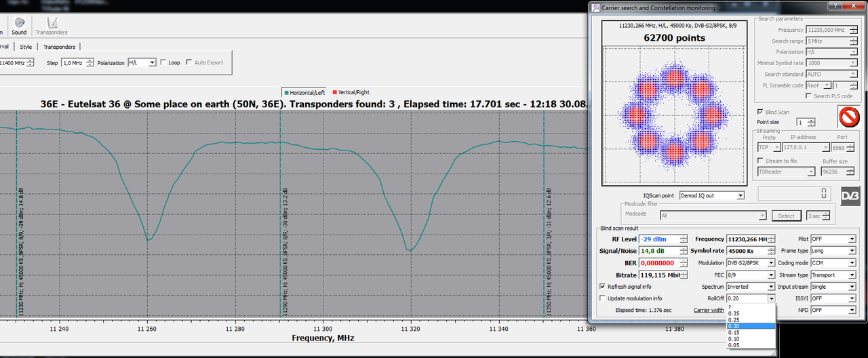Image resolution: width=868 pixels, height=358 pixels.
Task: Open the Modulation DVB-S2/8PSK dropdown
Action: point(751,263)
